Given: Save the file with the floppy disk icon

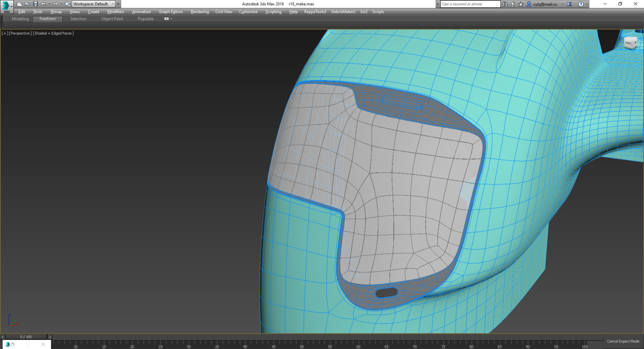Looking at the screenshot, I should tap(35, 4).
